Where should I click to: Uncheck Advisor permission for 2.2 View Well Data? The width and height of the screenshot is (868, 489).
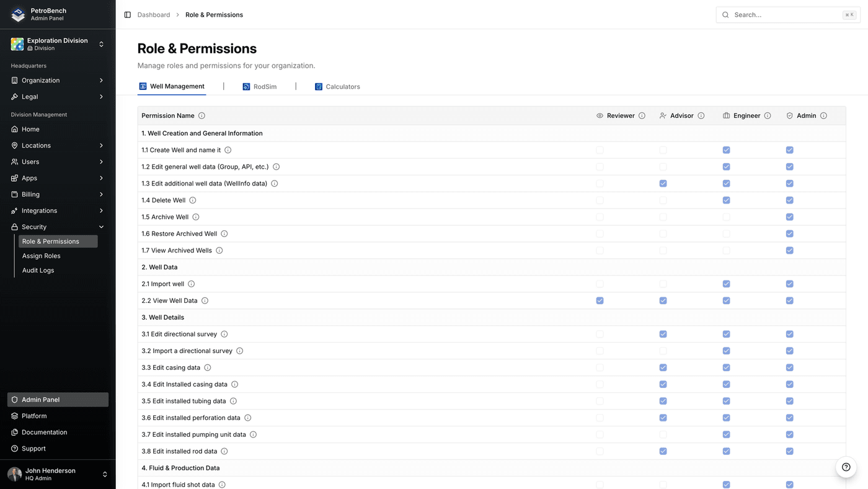663,300
